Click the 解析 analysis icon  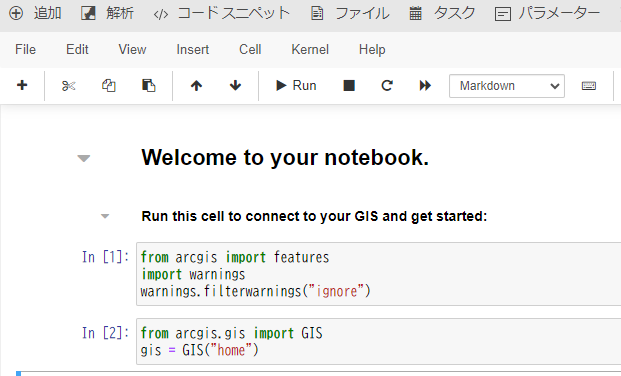[88, 13]
